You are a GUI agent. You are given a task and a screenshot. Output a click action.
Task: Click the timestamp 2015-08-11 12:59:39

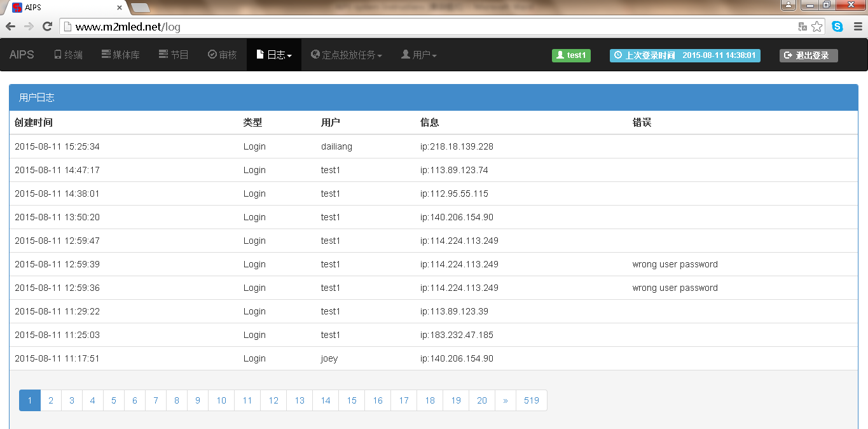[x=57, y=264]
